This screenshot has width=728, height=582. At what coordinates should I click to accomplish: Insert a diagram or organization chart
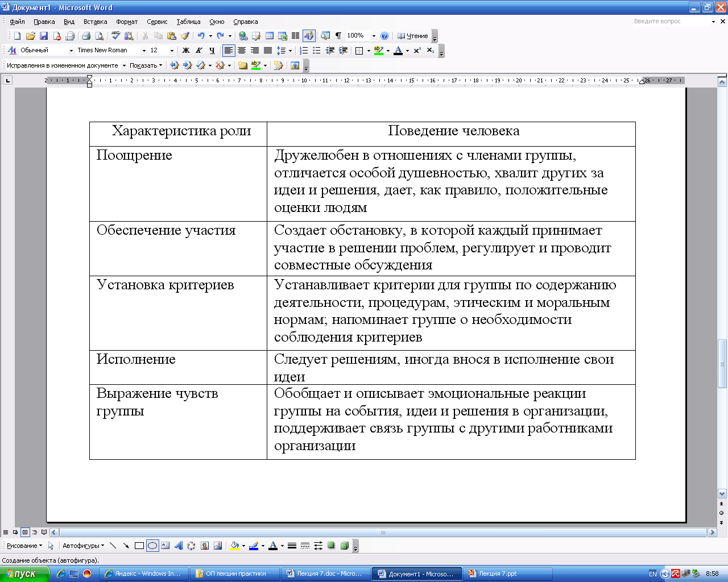pyautogui.click(x=191, y=546)
